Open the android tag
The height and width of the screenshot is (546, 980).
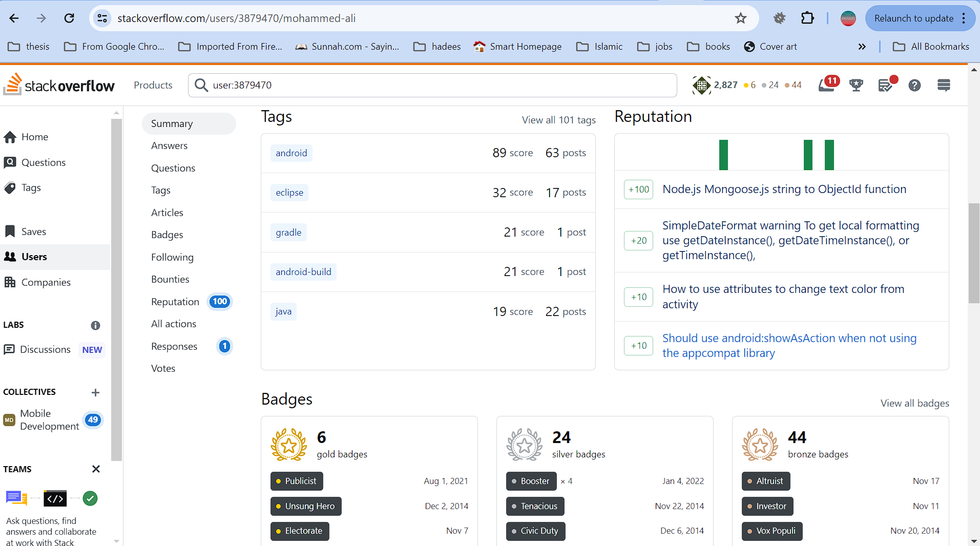click(291, 153)
